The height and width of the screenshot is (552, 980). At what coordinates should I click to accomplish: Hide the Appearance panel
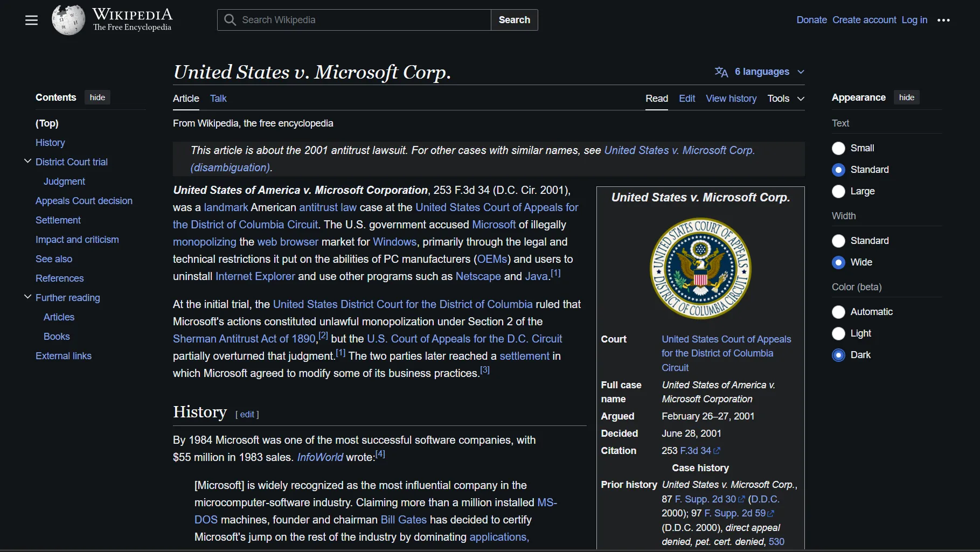[x=906, y=97]
